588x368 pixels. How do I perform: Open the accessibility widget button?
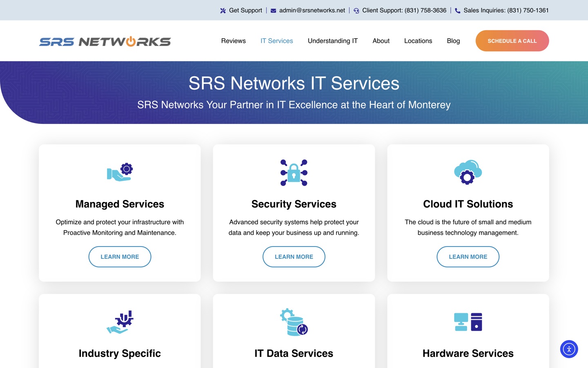coord(569,349)
